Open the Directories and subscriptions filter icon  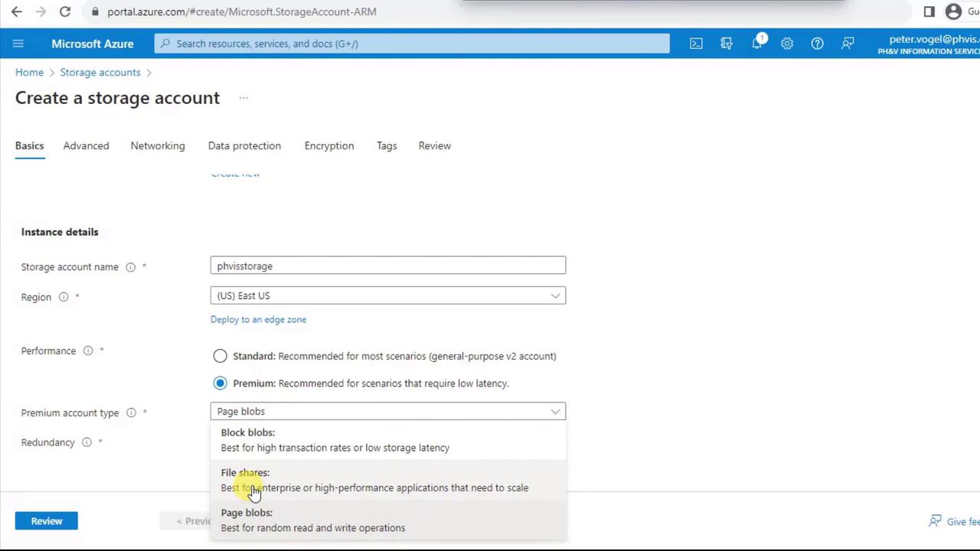coord(727,44)
